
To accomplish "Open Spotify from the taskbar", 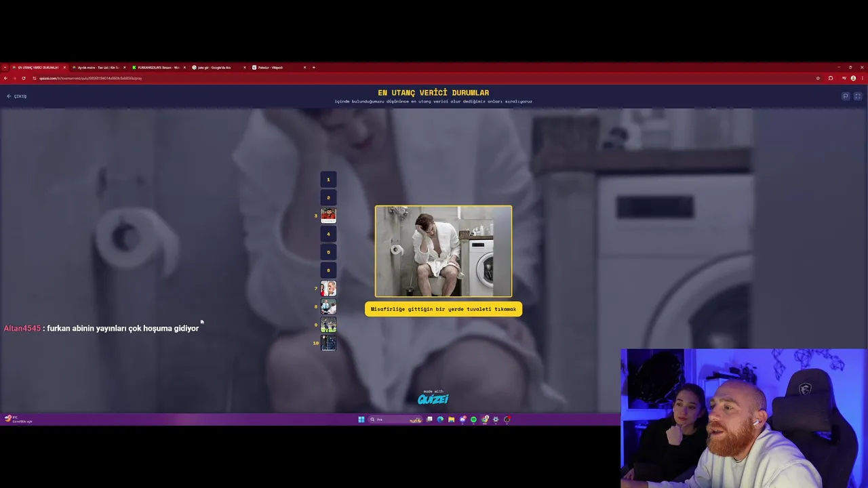I will pyautogui.click(x=473, y=420).
